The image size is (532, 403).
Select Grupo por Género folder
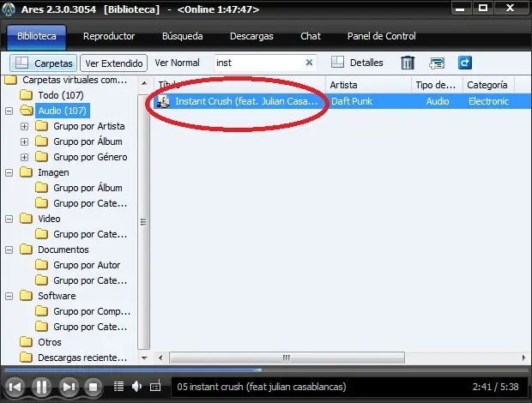[90, 157]
